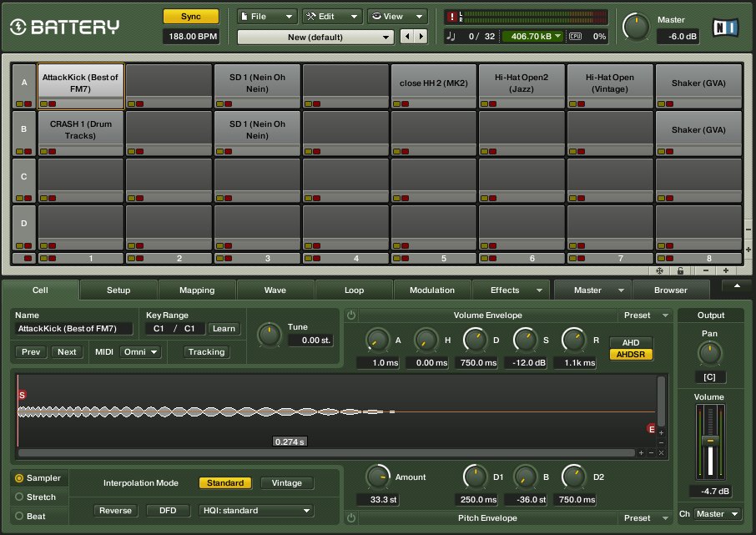Click the waveform vertical scrollbar

click(x=661, y=401)
